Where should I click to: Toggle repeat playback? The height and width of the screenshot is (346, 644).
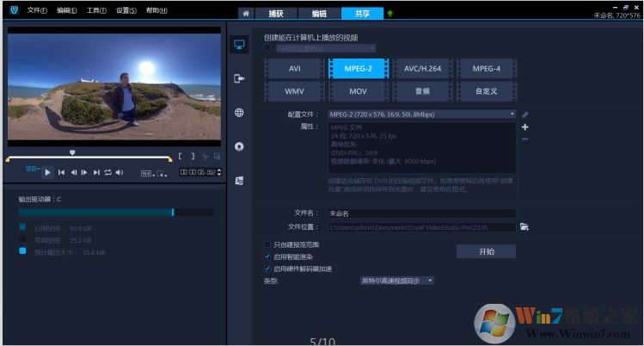point(108,173)
